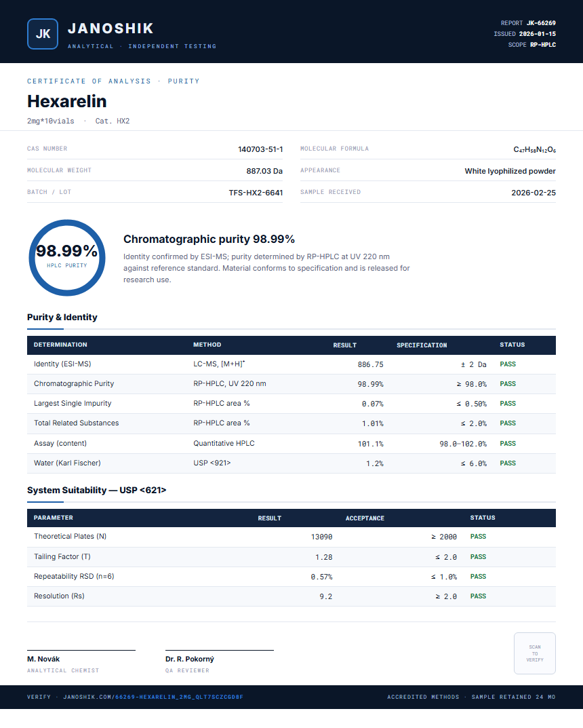Select the Largest Single Impurity result 0.07%
The height and width of the screenshot is (728, 583).
[372, 404]
